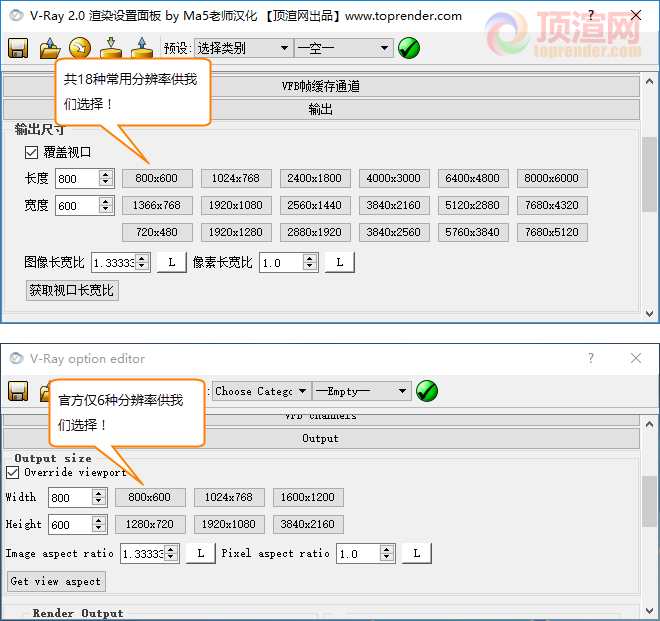Viewport: 660px width, 621px height.
Task: Select 1920x1080 in option editor
Action: (x=229, y=524)
